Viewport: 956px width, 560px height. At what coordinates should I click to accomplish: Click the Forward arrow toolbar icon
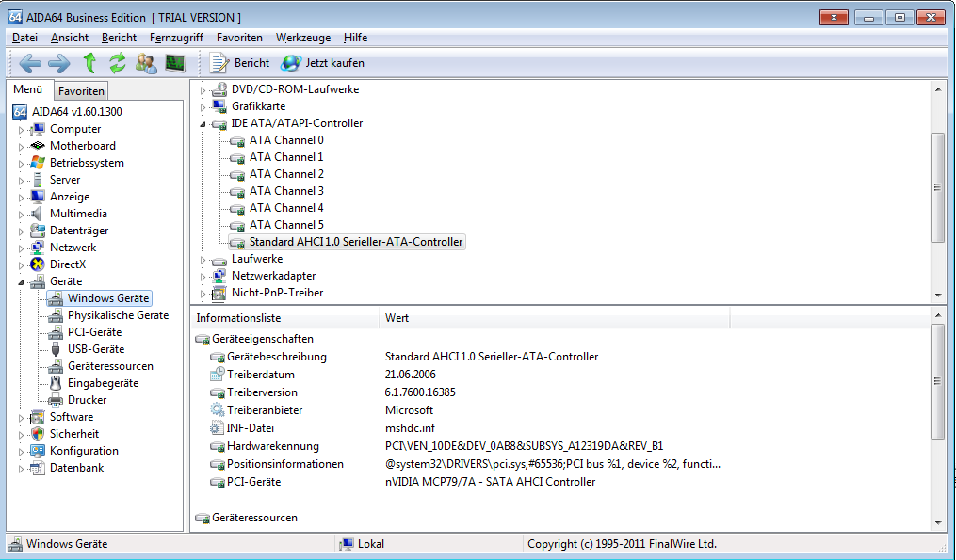[59, 63]
